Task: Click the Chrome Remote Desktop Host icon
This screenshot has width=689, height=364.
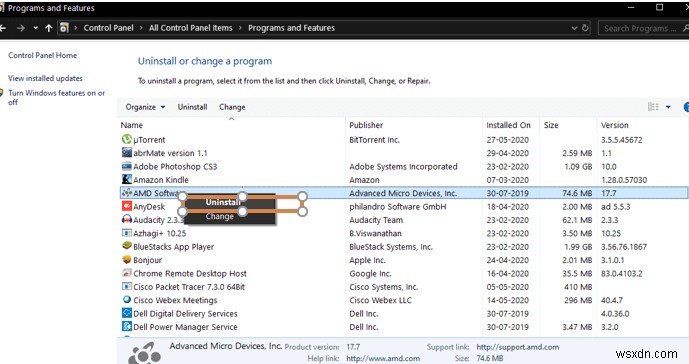Action: click(127, 273)
